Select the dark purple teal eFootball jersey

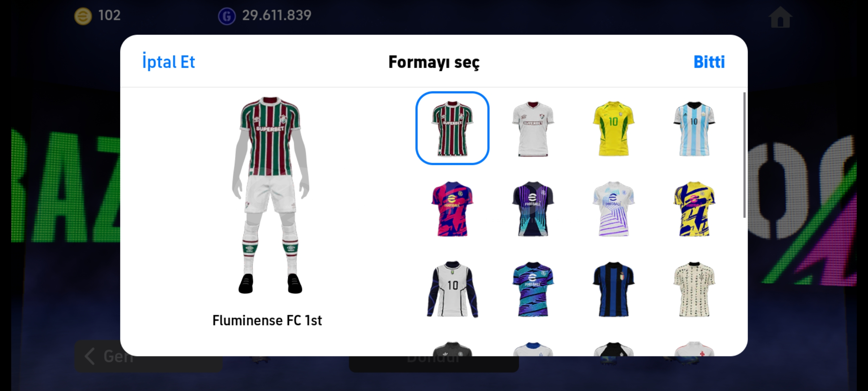point(533,209)
